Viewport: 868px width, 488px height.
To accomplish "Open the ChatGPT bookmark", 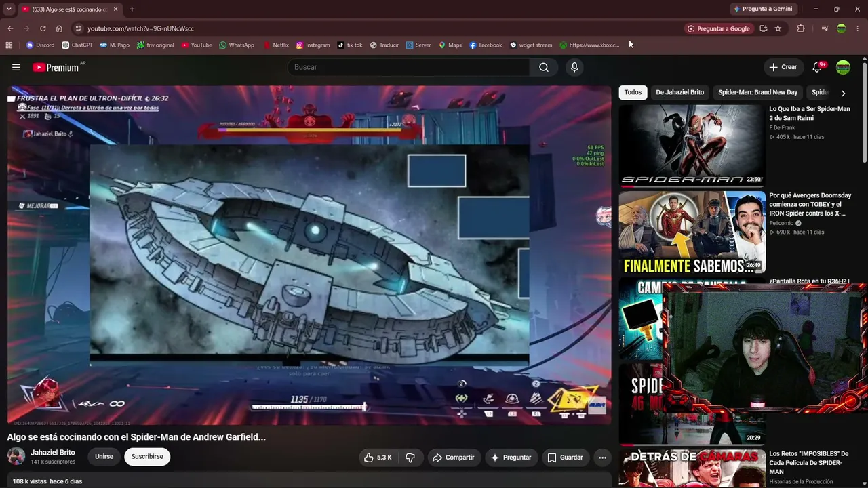I will point(77,45).
